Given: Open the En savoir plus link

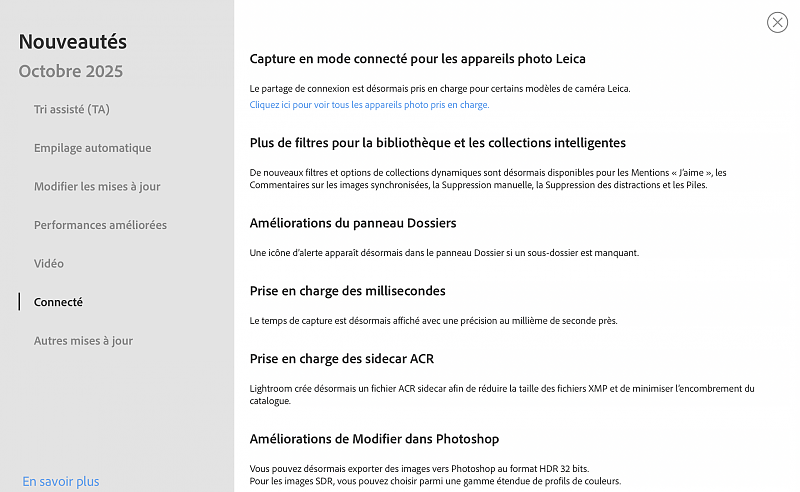Looking at the screenshot, I should (61, 481).
